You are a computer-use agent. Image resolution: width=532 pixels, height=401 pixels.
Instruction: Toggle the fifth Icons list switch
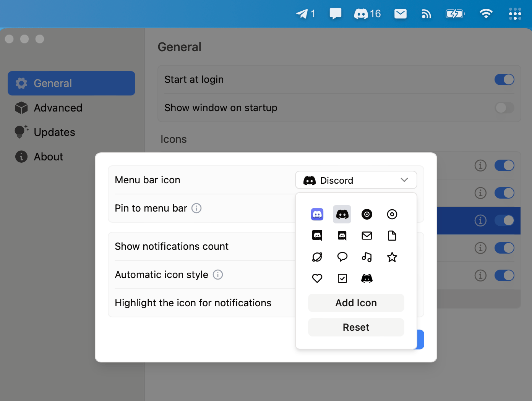pos(504,275)
